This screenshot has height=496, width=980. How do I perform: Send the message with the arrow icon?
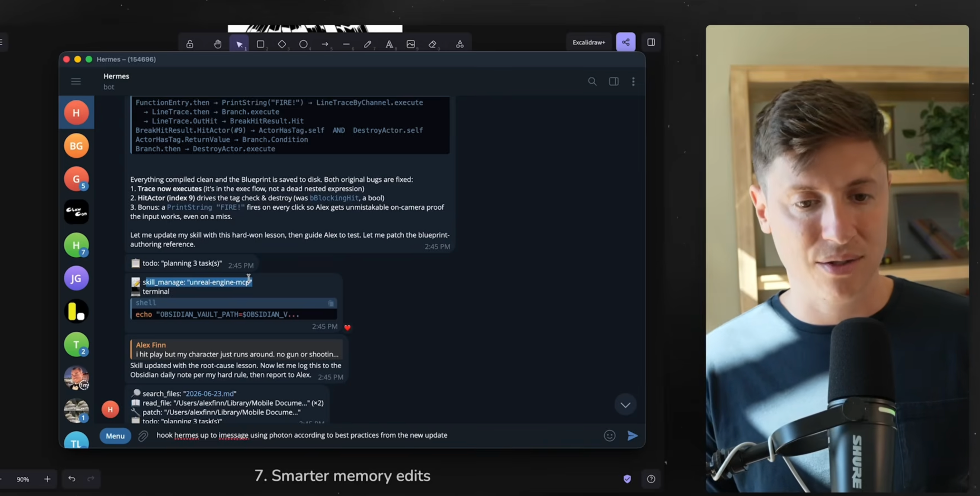click(632, 435)
